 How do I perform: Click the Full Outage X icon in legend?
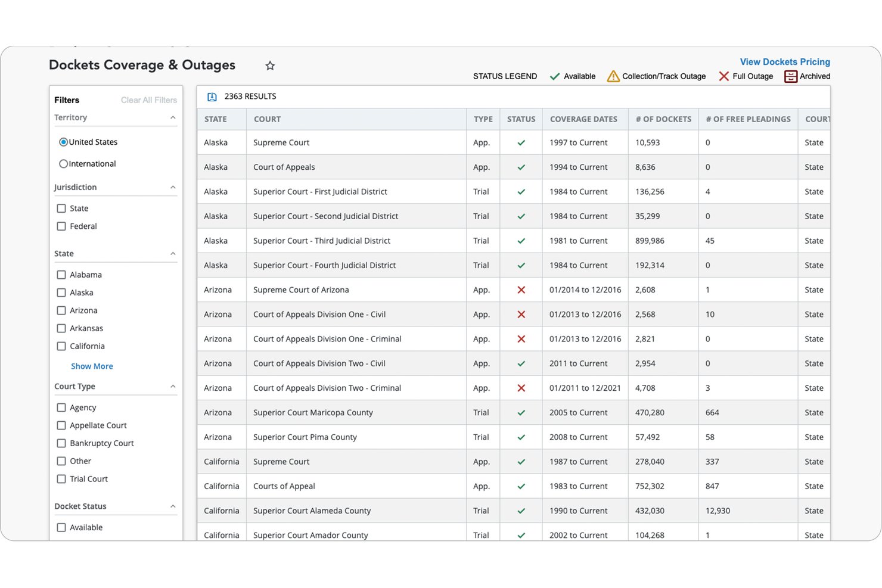[x=723, y=76]
